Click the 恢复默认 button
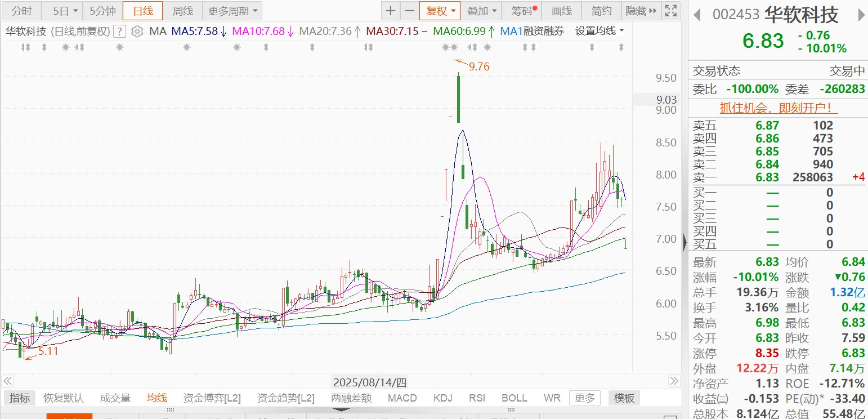 click(x=64, y=398)
